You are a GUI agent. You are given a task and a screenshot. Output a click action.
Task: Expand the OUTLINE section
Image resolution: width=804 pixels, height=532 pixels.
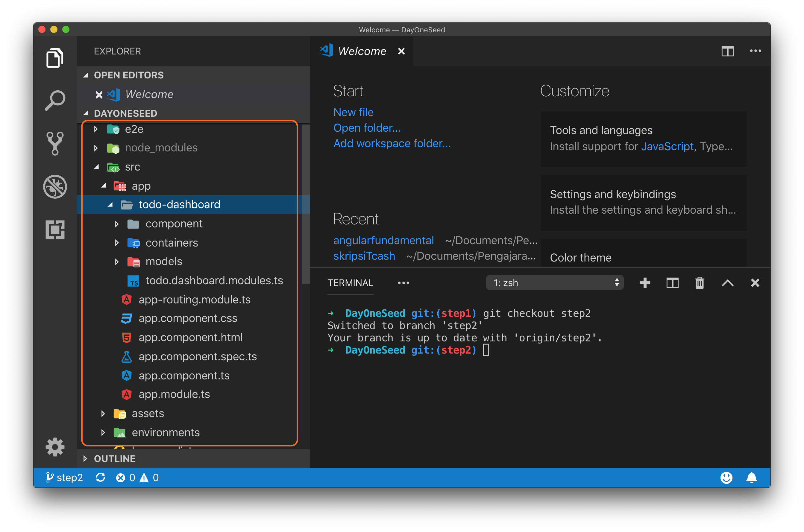[x=85, y=459]
